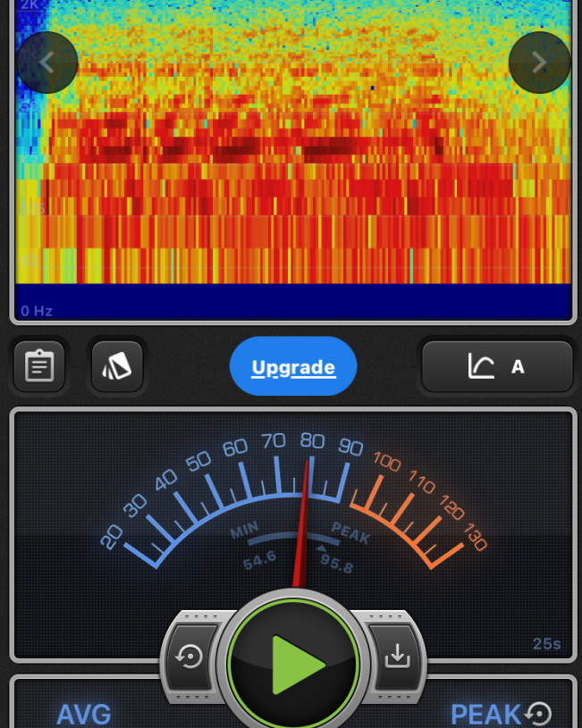
Task: Select the blue PEAK label at the bottom
Action: coord(485,714)
